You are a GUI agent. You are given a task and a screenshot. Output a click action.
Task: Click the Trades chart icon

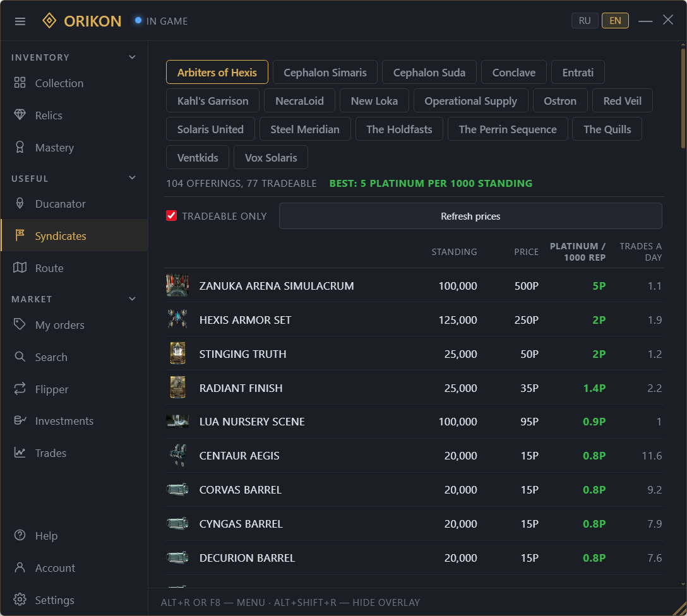click(20, 453)
